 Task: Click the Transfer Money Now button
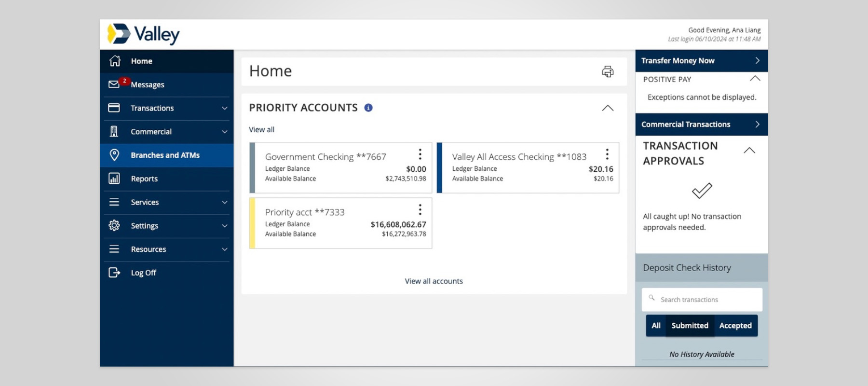(x=702, y=61)
